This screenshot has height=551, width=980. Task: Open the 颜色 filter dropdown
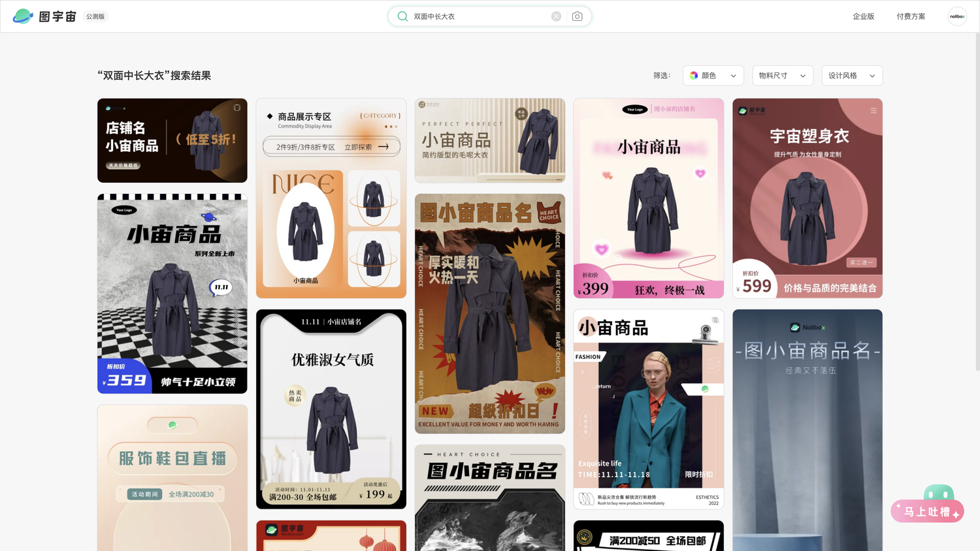pos(713,76)
